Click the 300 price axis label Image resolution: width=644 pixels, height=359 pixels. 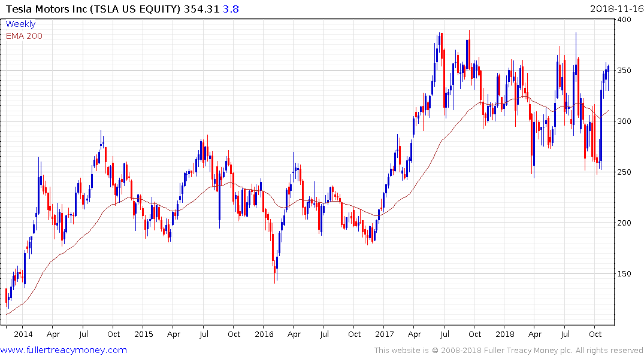click(624, 121)
